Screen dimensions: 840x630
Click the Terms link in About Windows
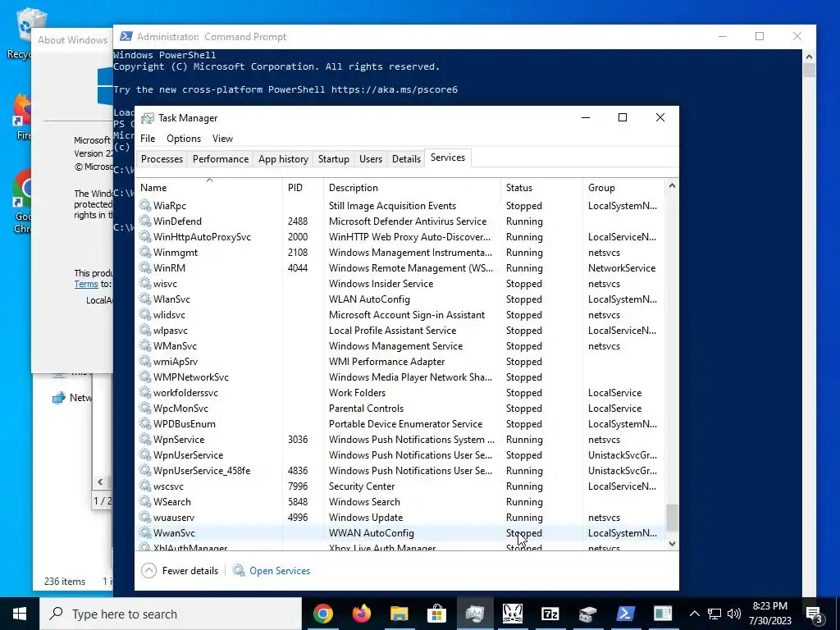tap(86, 284)
